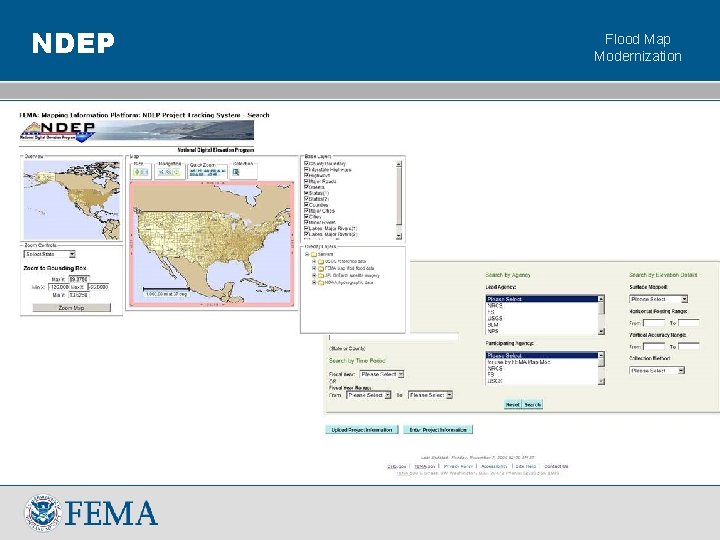Click the Horizontal Posting Range From field

coord(654,323)
